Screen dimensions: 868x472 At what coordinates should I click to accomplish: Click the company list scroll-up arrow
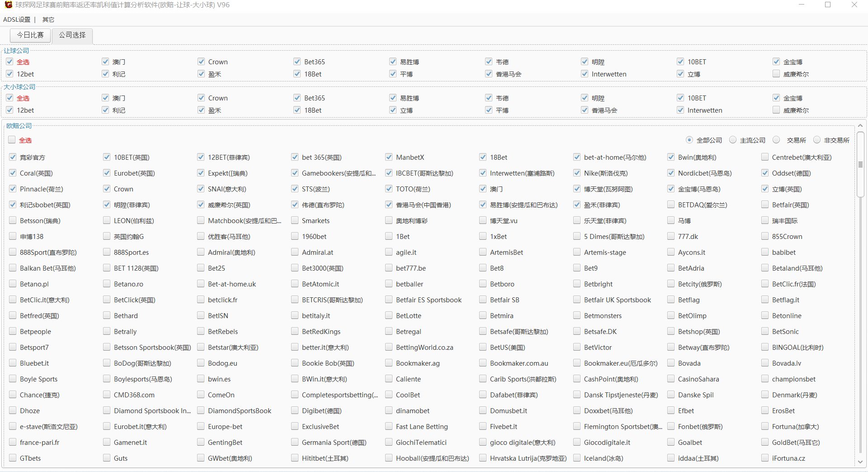coord(860,126)
